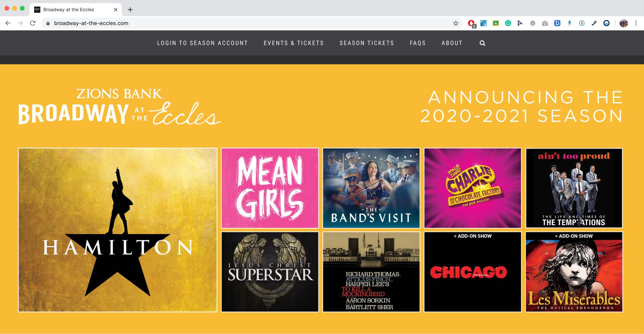Open the Google Classroom extension icon
Screen dimensions: 644x334
coord(496,23)
